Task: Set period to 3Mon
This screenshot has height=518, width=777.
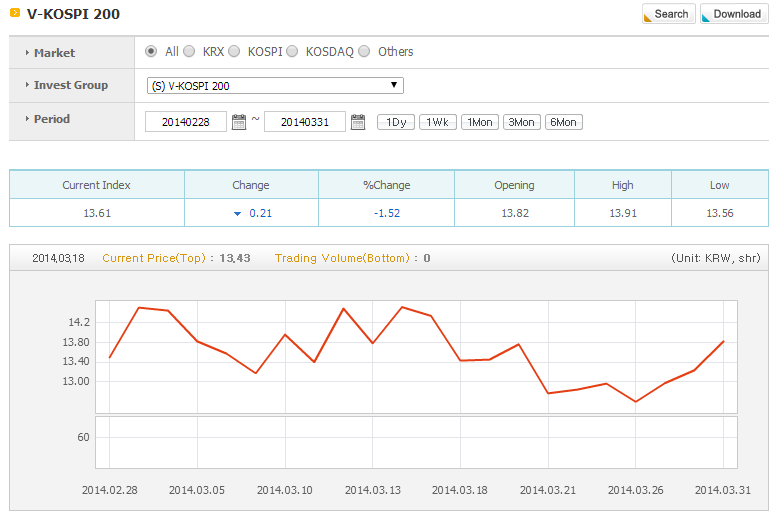Action: pyautogui.click(x=522, y=122)
